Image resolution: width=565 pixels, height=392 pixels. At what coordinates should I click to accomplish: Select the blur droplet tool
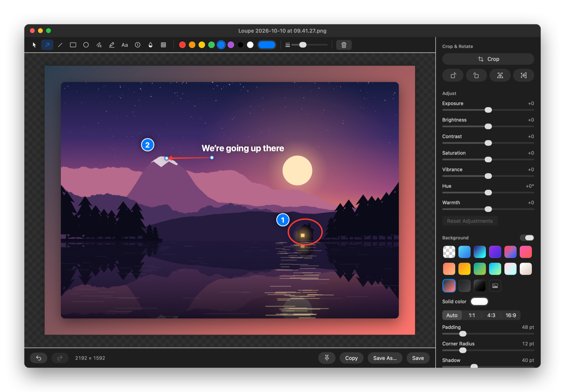click(150, 45)
